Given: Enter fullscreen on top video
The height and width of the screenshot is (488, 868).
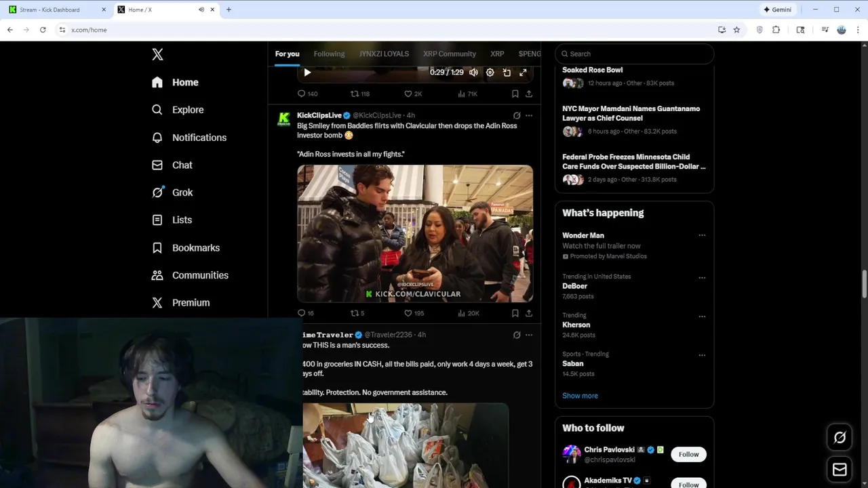Looking at the screenshot, I should click(x=523, y=73).
